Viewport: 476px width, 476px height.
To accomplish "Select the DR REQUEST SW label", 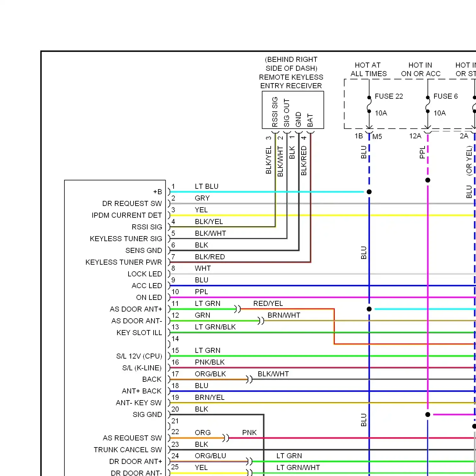I will 132,203.
